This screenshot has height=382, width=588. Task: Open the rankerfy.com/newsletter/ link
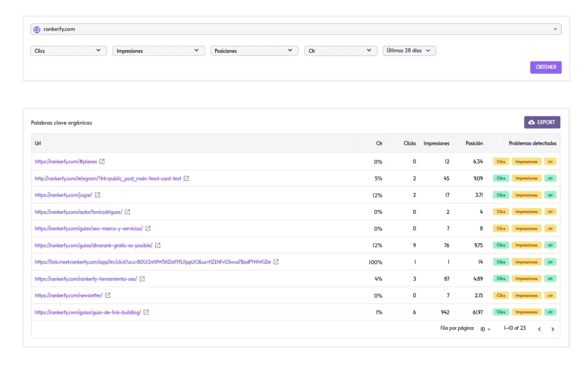[68, 295]
